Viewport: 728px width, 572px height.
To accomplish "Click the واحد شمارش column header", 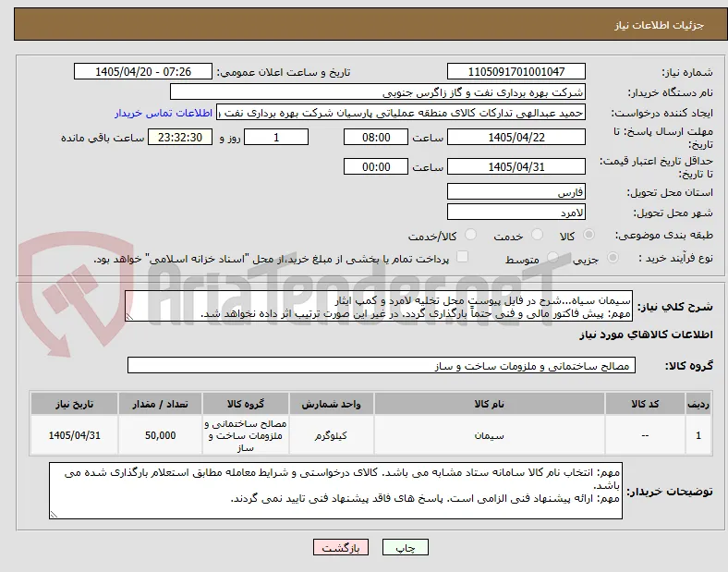I will [332, 404].
